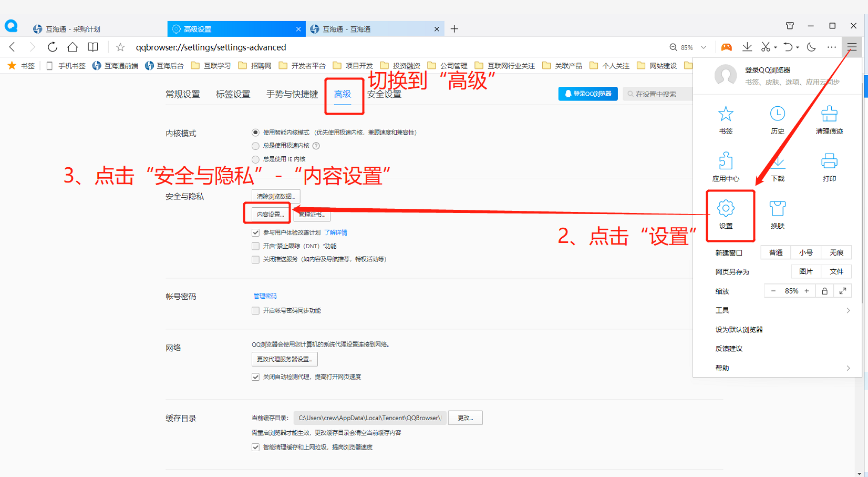Open the zoom 85% dropdown arrow in address bar
The image size is (868, 477).
coord(704,47)
